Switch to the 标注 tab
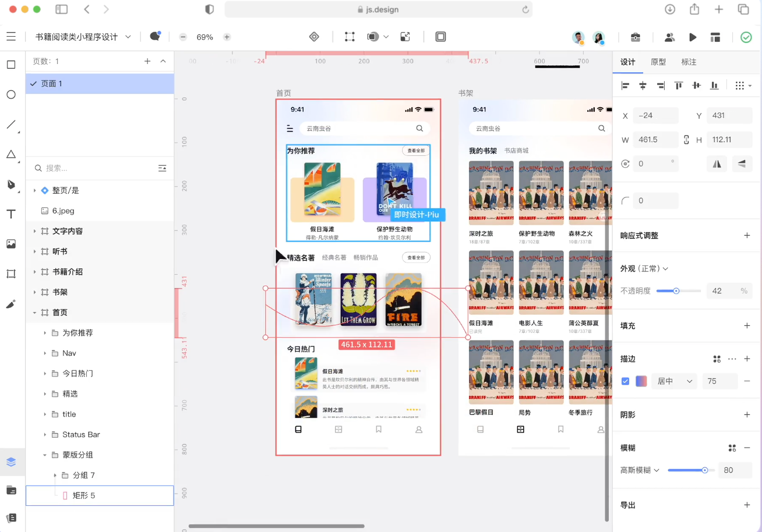Viewport: 762px width, 532px height. 689,62
